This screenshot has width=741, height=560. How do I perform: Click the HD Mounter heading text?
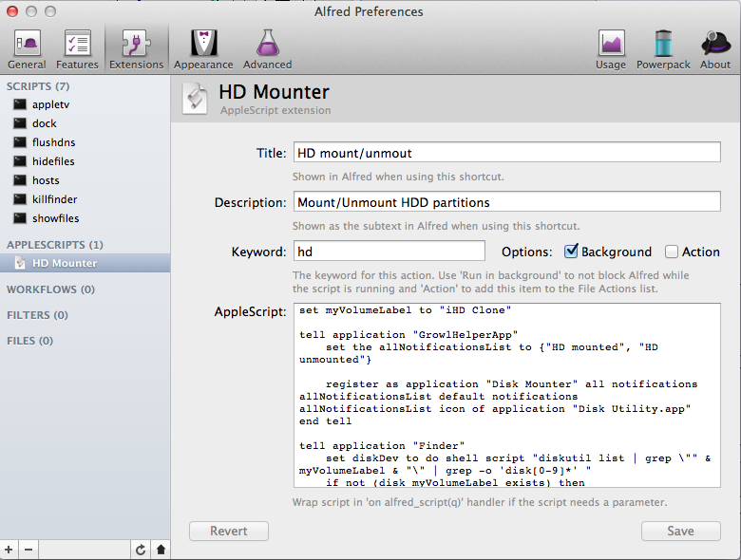(x=275, y=92)
